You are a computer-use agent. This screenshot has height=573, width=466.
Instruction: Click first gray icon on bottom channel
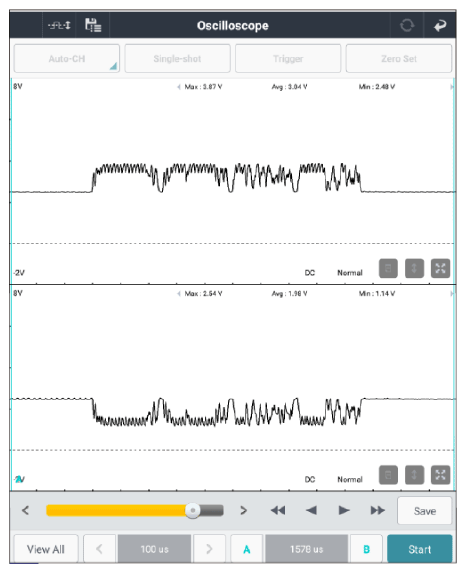[x=388, y=475]
